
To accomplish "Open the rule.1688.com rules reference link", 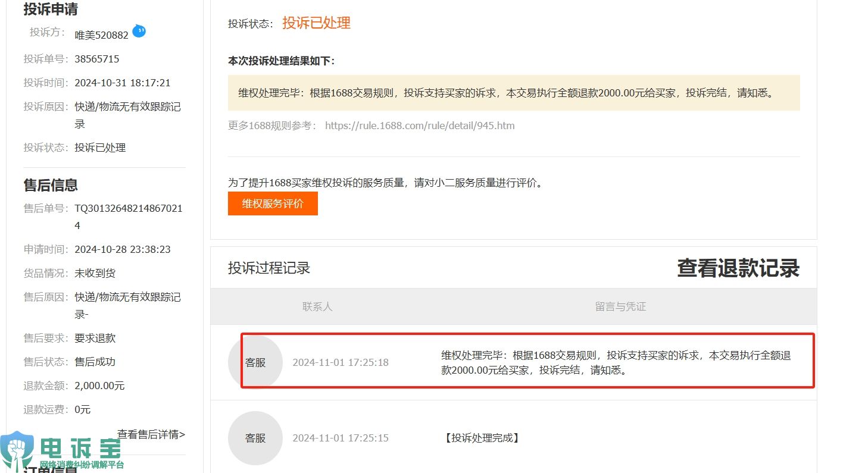I will click(x=420, y=126).
